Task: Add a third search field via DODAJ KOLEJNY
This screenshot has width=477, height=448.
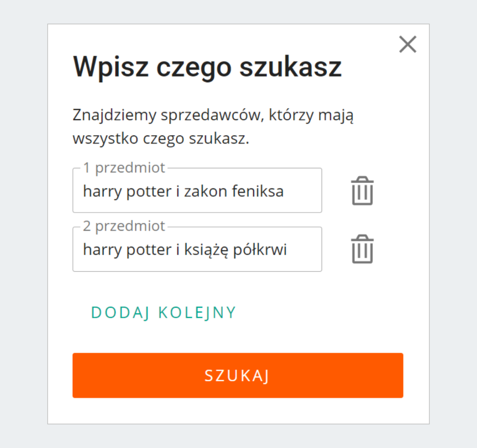Action: (163, 312)
